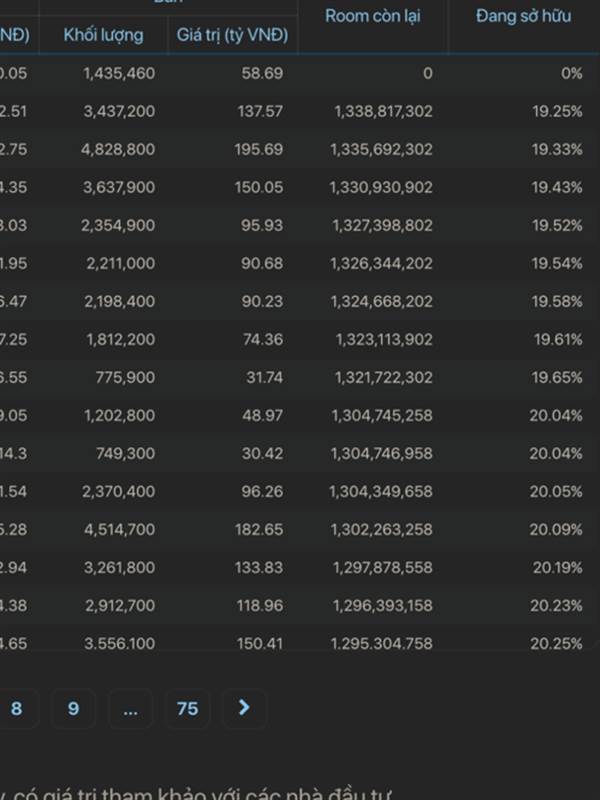Sort by Giá trị (tỷ VNĐ) header

click(232, 35)
